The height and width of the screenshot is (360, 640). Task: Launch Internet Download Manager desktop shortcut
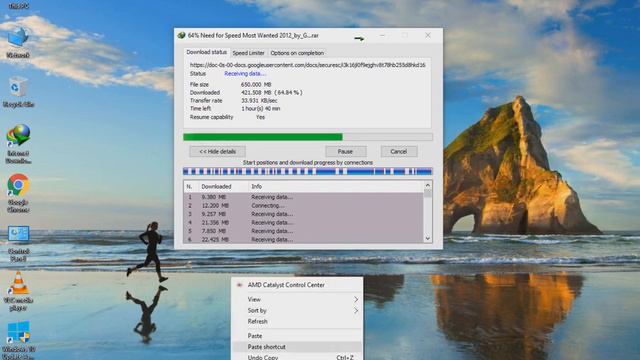pyautogui.click(x=18, y=144)
